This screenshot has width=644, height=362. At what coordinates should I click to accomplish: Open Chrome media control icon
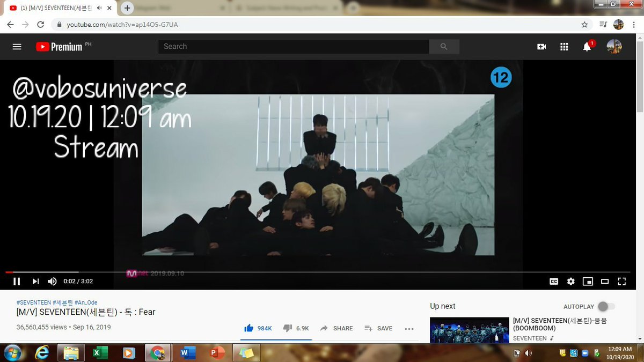point(603,25)
